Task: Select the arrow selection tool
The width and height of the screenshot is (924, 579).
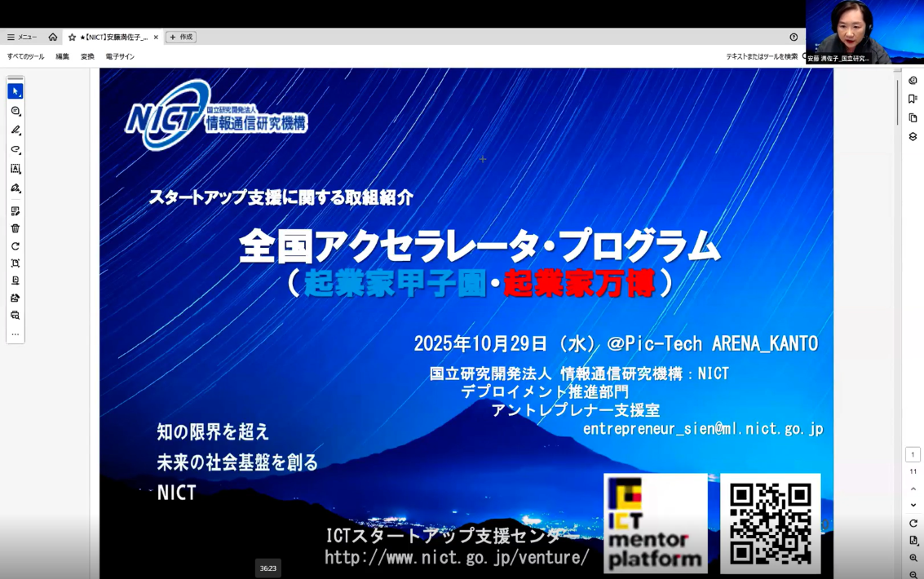Action: click(15, 91)
